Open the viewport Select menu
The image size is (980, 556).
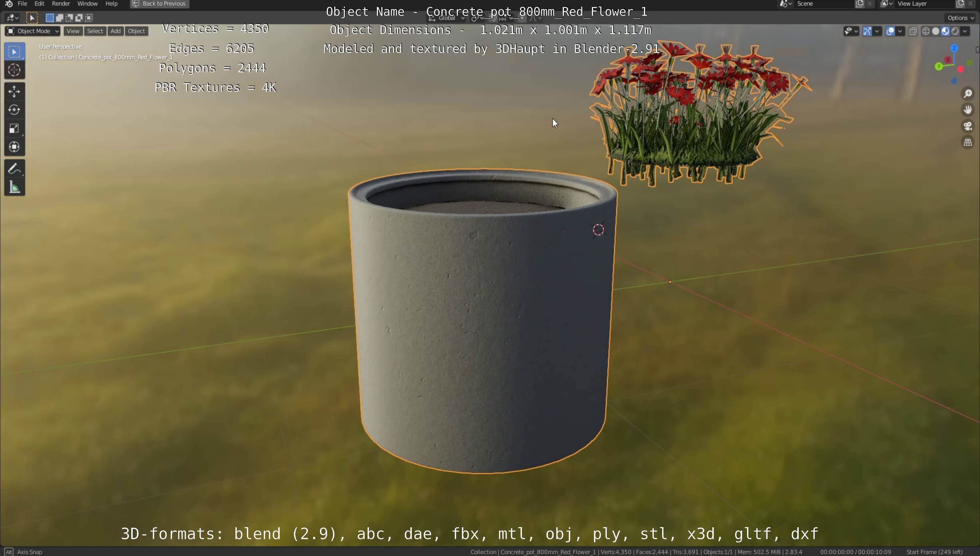[95, 31]
